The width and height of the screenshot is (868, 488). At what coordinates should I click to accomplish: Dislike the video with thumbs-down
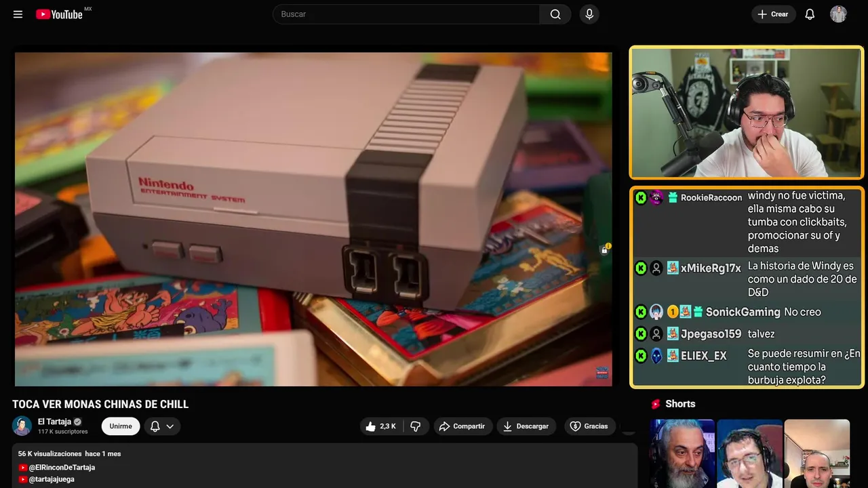(416, 426)
